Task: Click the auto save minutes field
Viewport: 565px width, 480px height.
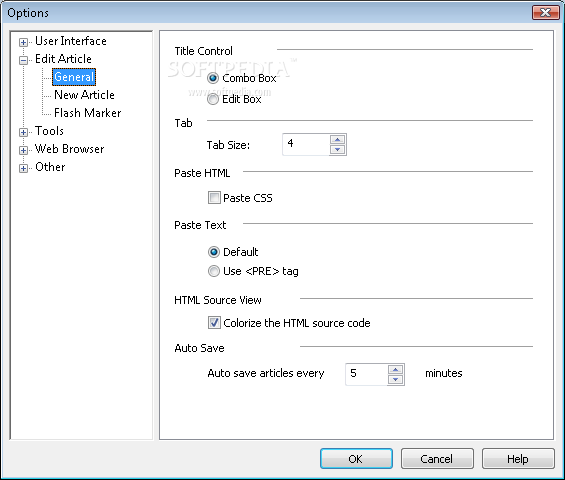Action: 366,374
